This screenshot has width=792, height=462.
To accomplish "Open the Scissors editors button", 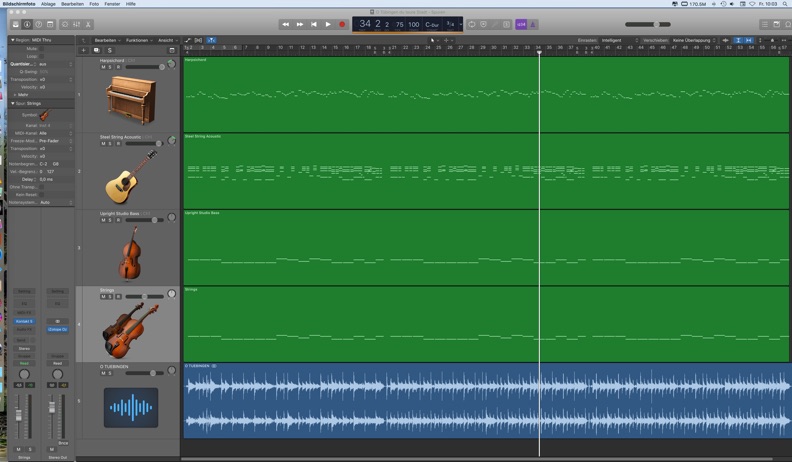I will [88, 24].
